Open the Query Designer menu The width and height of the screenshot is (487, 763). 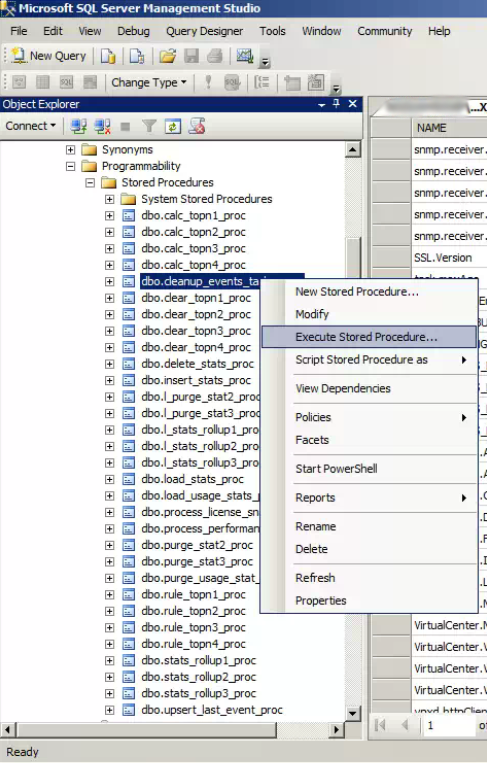(204, 31)
